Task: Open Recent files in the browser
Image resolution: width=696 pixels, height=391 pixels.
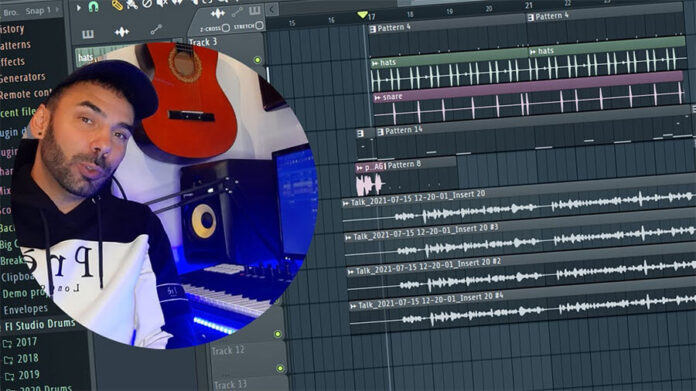Action: (18, 112)
